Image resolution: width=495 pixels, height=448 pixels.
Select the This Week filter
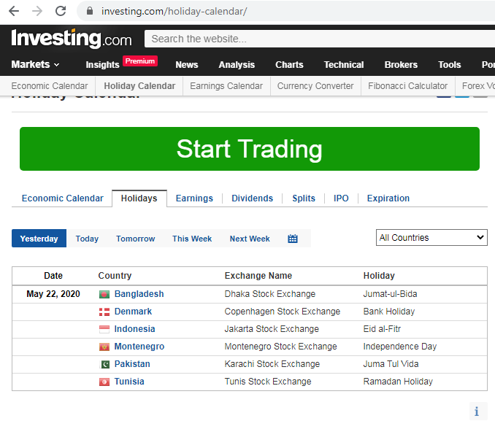click(x=192, y=239)
